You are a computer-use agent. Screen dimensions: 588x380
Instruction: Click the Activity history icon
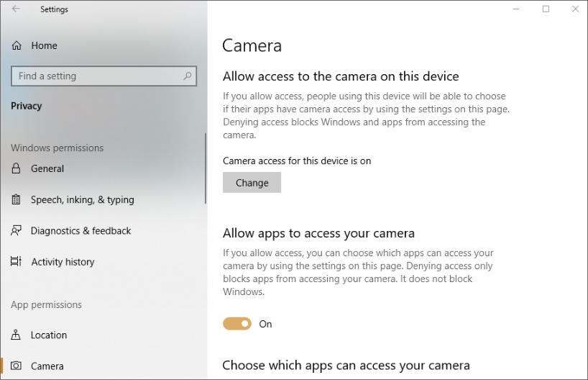click(x=16, y=262)
